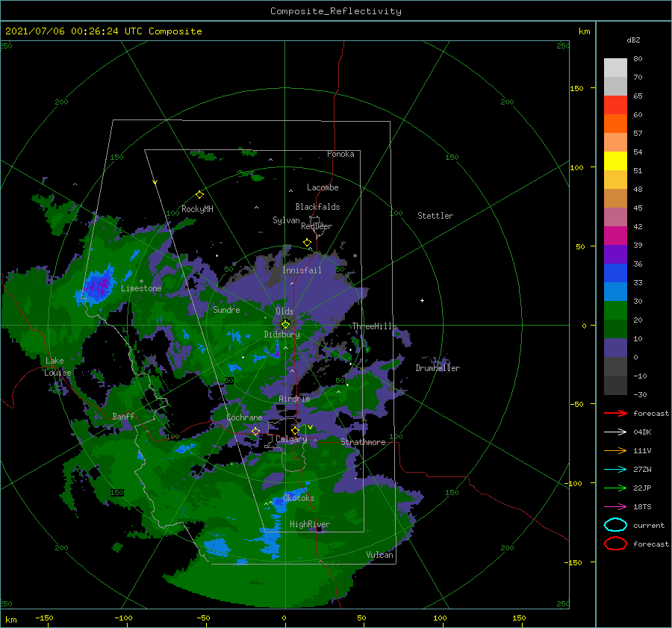Click the yellow diamond marker below Cochrane
672x628 pixels.
(x=256, y=432)
